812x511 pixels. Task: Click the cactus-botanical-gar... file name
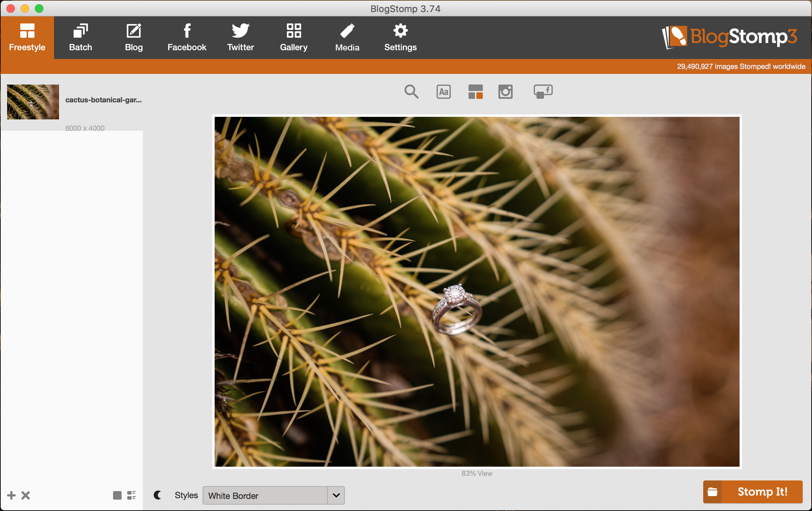pyautogui.click(x=103, y=100)
